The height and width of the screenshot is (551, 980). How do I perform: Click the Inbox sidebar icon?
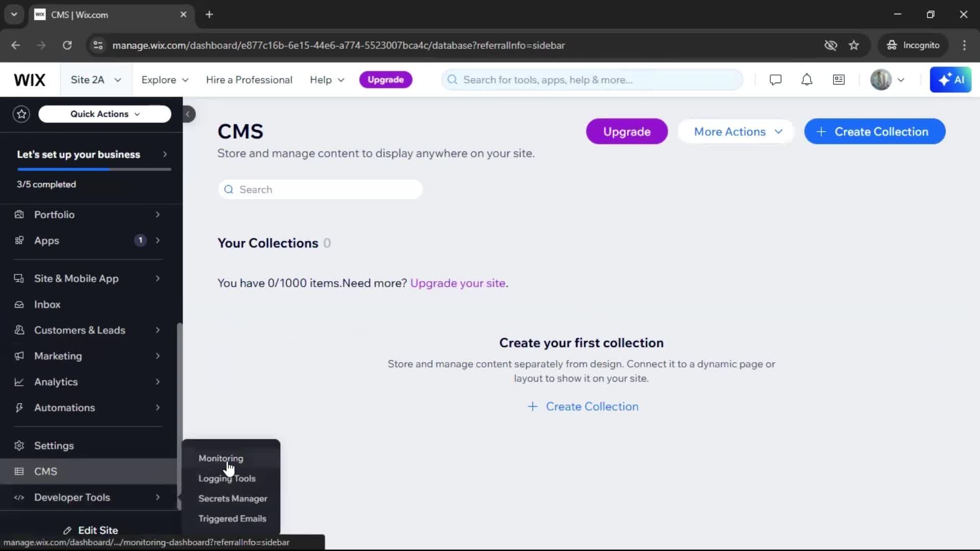(x=19, y=305)
